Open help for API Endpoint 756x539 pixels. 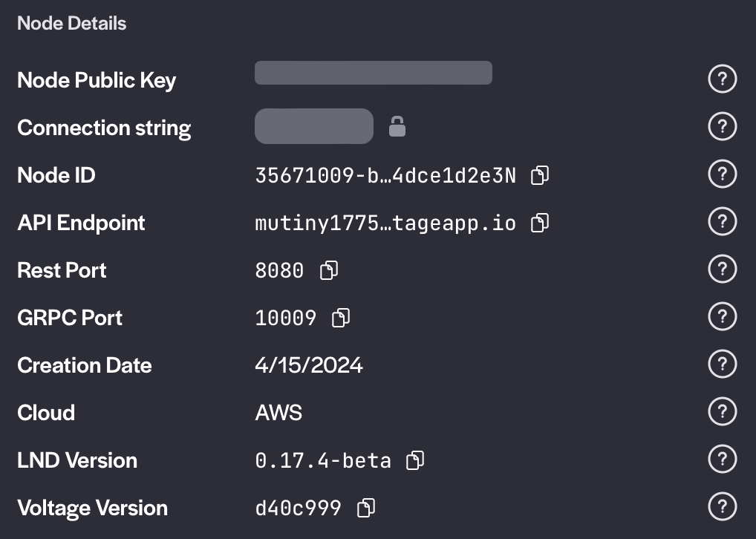coord(722,221)
